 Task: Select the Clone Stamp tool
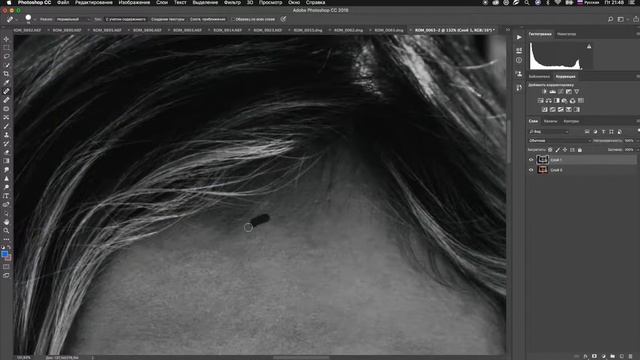6,135
